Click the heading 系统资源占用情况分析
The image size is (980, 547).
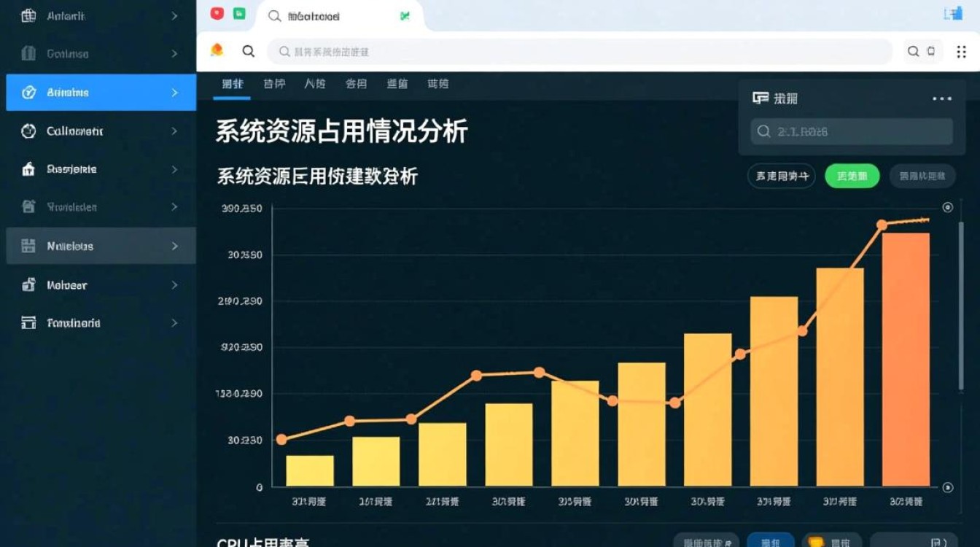click(341, 132)
